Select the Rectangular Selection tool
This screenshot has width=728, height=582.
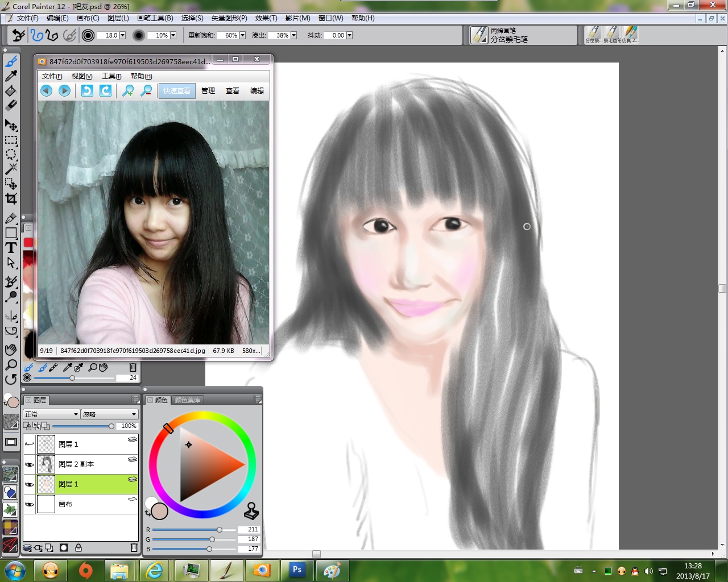pos(11,140)
